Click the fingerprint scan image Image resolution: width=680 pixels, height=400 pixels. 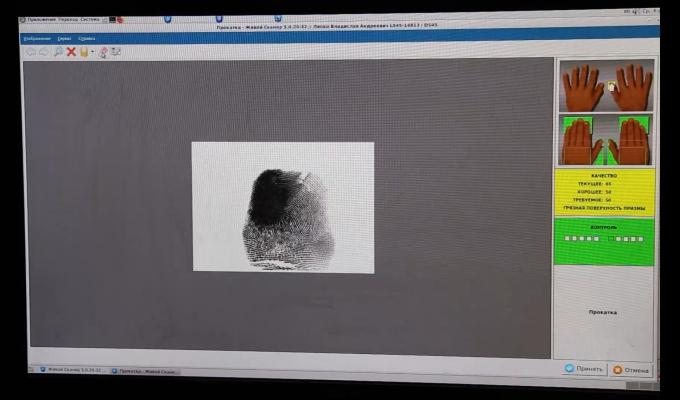tap(283, 207)
